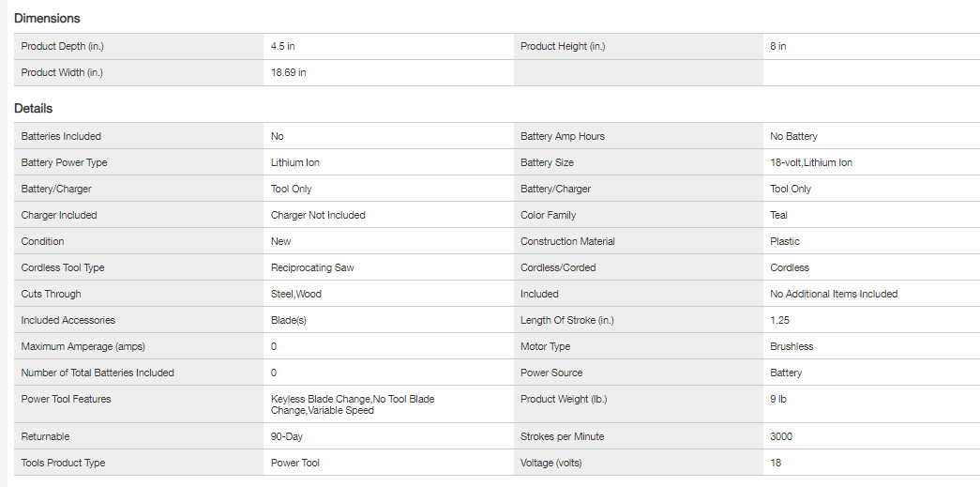Image resolution: width=980 pixels, height=487 pixels.
Task: Click the Voltage (volts) label
Action: coord(556,463)
